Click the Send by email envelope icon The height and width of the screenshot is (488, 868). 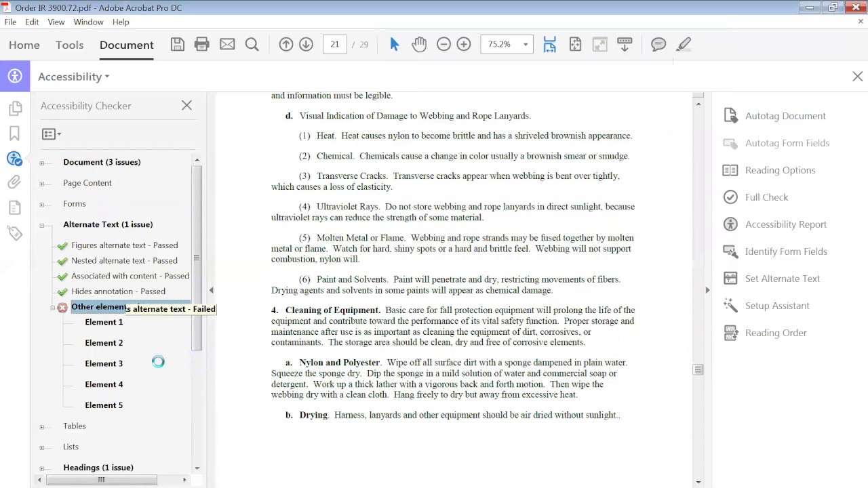point(227,44)
